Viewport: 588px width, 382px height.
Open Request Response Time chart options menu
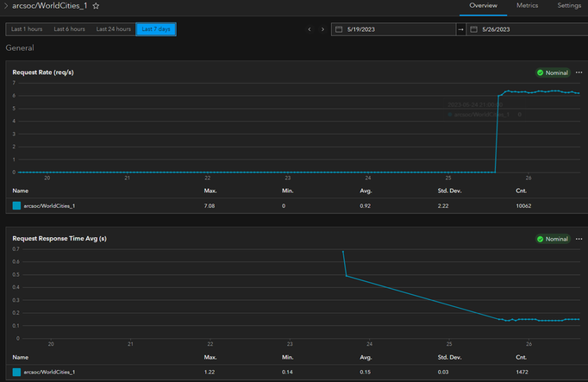coord(579,239)
